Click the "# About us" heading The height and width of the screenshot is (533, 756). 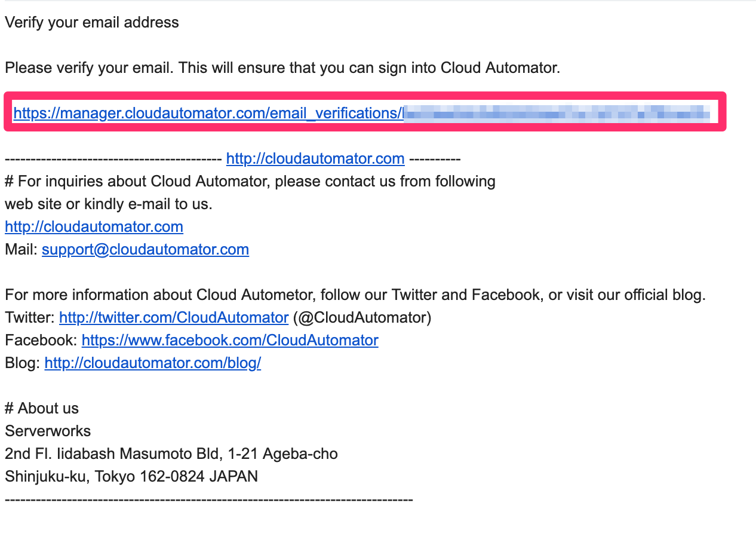click(42, 409)
